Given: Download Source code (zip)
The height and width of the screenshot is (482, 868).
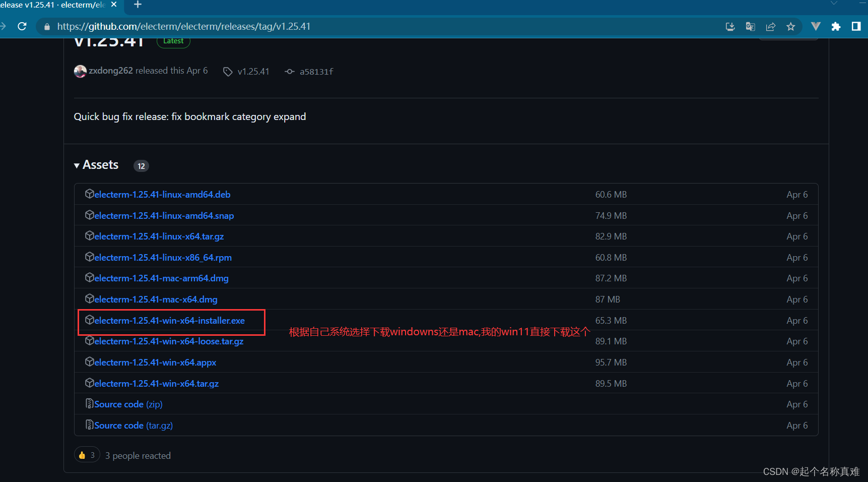Looking at the screenshot, I should (x=128, y=404).
